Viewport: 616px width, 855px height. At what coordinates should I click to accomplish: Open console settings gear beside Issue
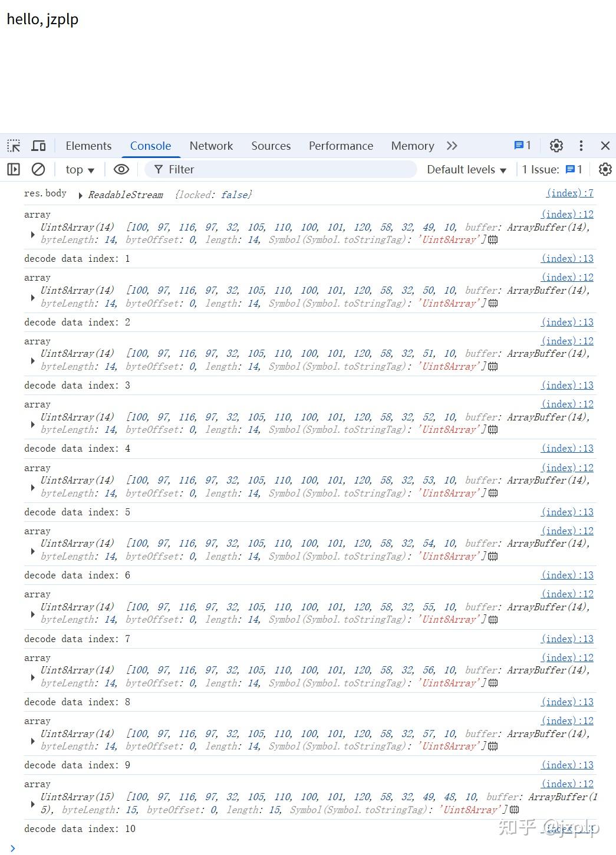(605, 170)
